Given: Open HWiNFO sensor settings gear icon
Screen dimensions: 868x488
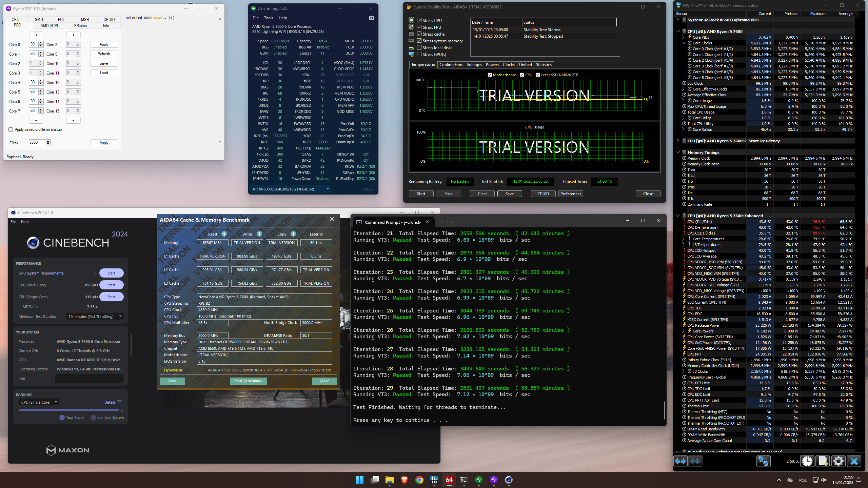Looking at the screenshot, I should pos(839,461).
